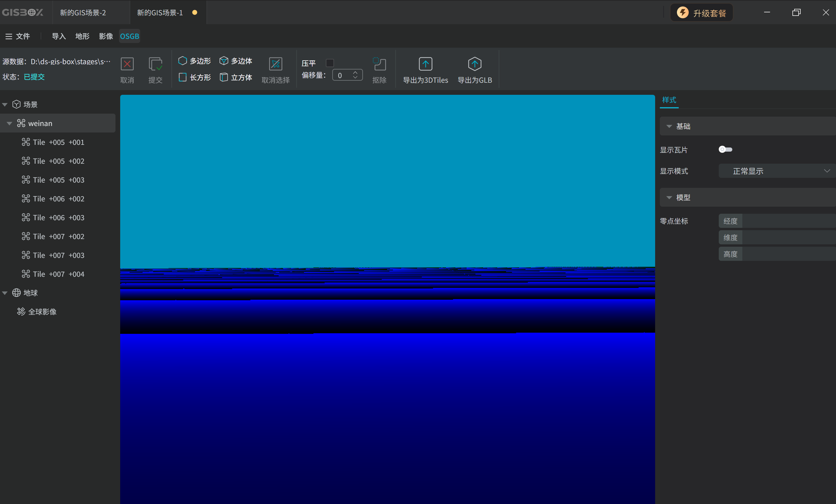The height and width of the screenshot is (504, 836).
Task: Click the 取消选择 deselect icon
Action: [x=275, y=64]
